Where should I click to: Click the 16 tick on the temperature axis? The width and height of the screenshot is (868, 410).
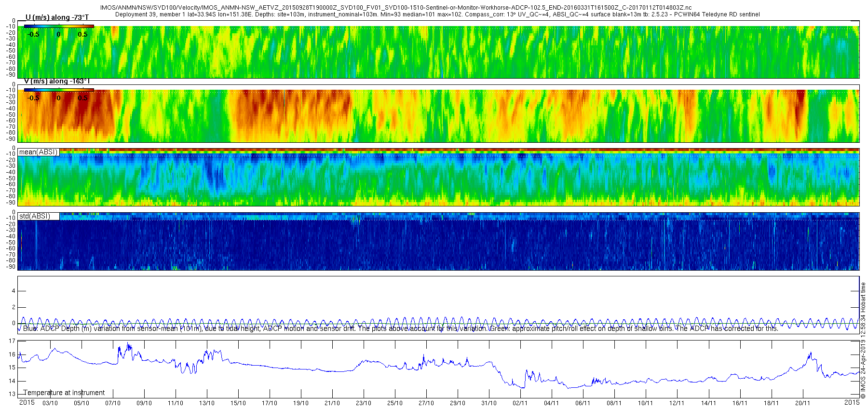(12, 354)
